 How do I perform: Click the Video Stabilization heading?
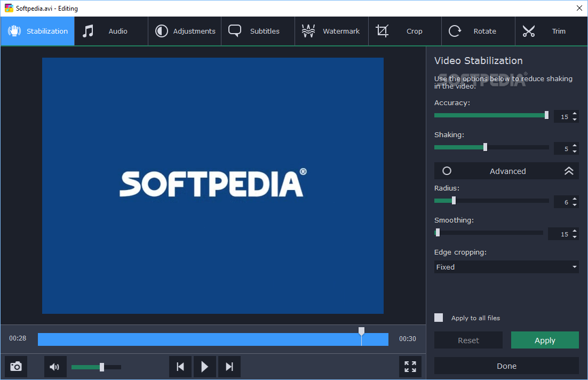pos(479,61)
